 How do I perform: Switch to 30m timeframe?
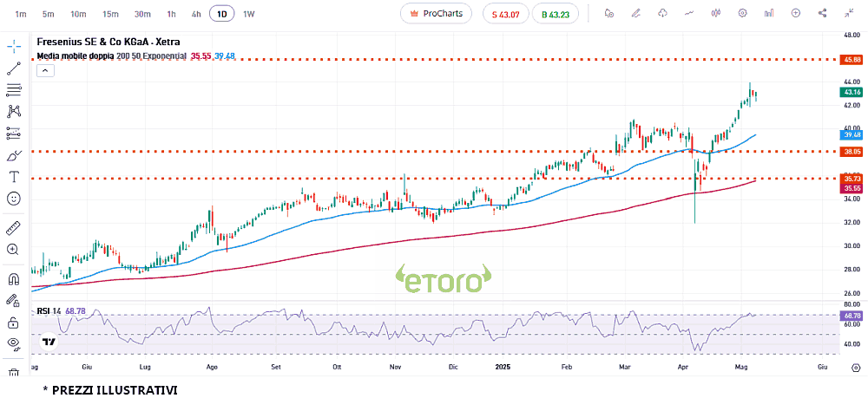click(143, 15)
